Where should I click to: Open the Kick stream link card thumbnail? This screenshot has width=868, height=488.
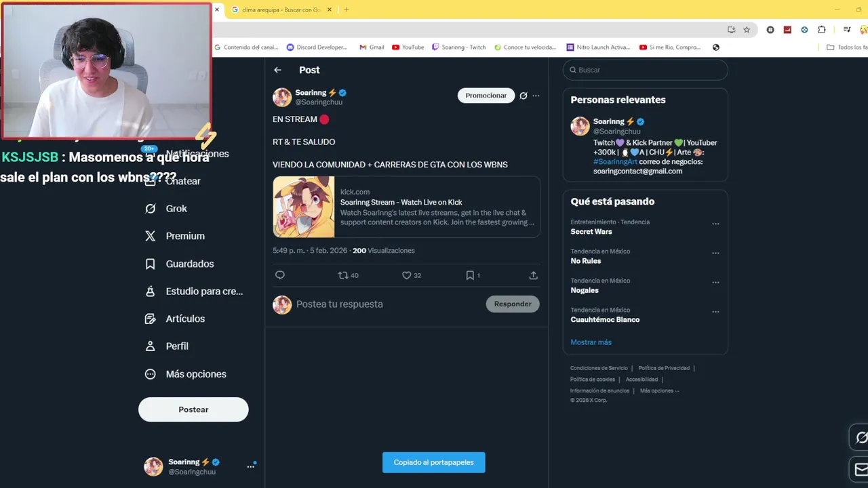pyautogui.click(x=304, y=207)
